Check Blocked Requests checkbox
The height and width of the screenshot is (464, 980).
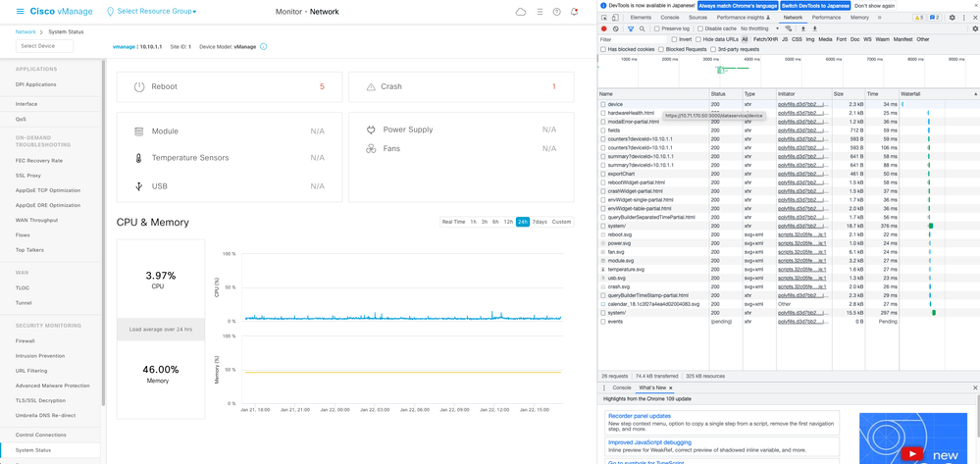(661, 49)
